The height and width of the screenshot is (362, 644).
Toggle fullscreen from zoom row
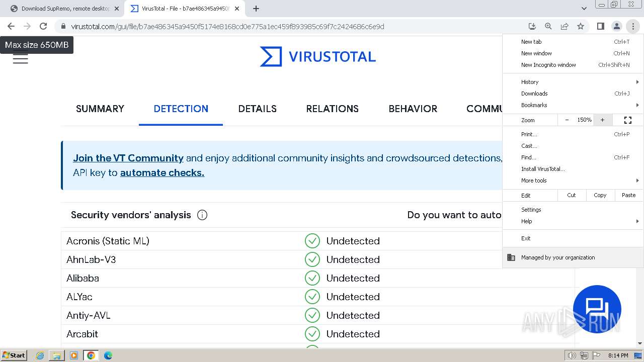(627, 120)
